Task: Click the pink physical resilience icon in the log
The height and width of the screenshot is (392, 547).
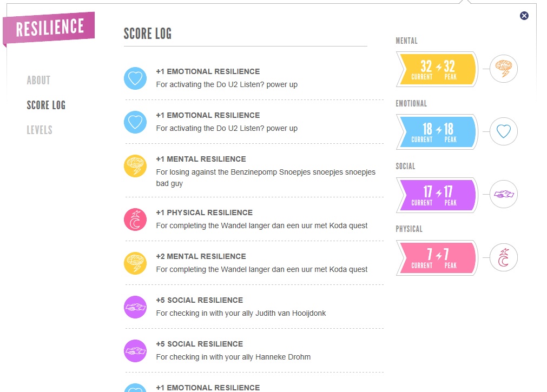Action: click(135, 219)
